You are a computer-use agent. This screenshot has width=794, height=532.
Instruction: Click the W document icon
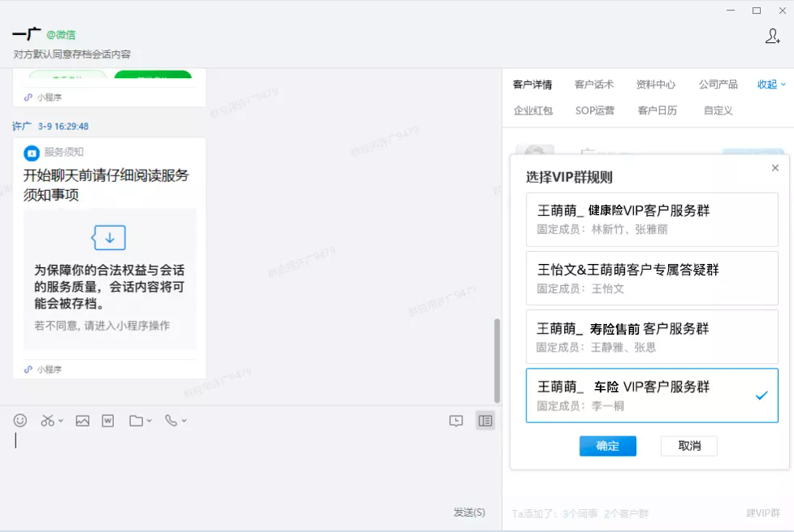click(108, 421)
